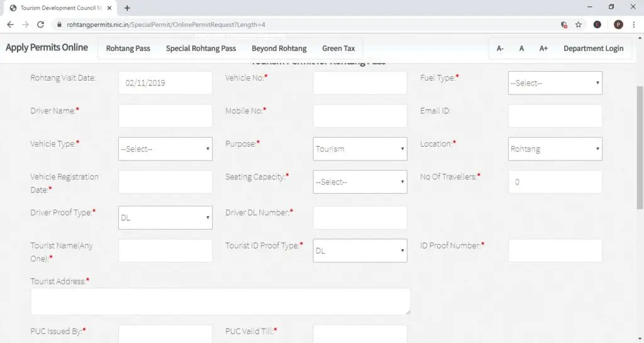The image size is (644, 343).
Task: Click the Rohtang Visit Date field
Action: click(x=165, y=83)
